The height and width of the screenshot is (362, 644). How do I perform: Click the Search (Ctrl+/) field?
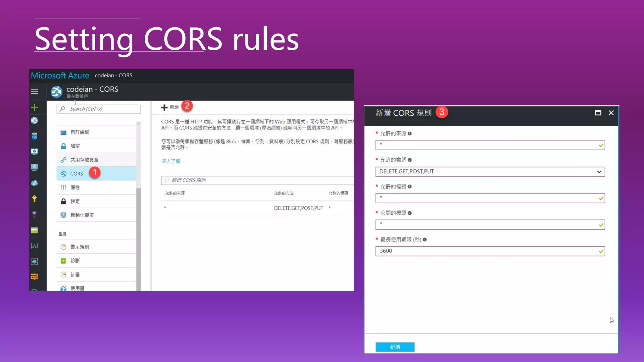[99, 109]
